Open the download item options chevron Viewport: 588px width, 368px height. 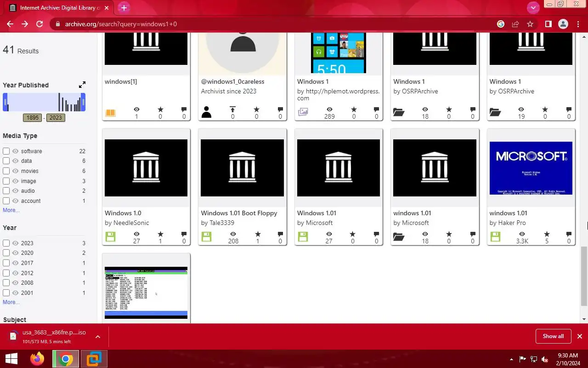(x=98, y=337)
